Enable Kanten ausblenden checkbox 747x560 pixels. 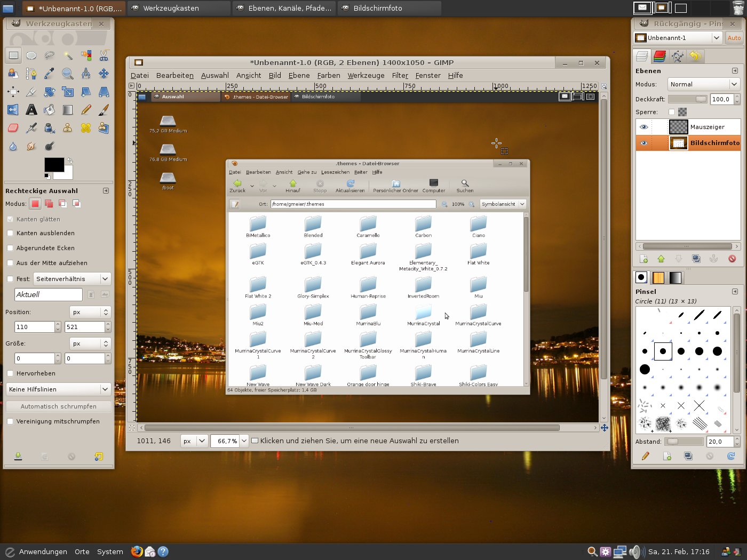(x=10, y=233)
